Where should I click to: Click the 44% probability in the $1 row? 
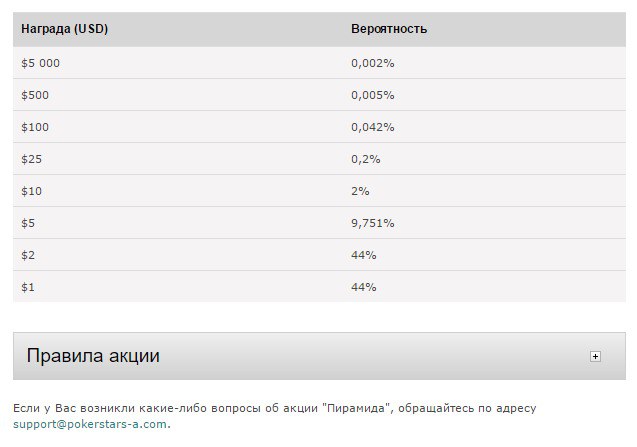(x=363, y=287)
